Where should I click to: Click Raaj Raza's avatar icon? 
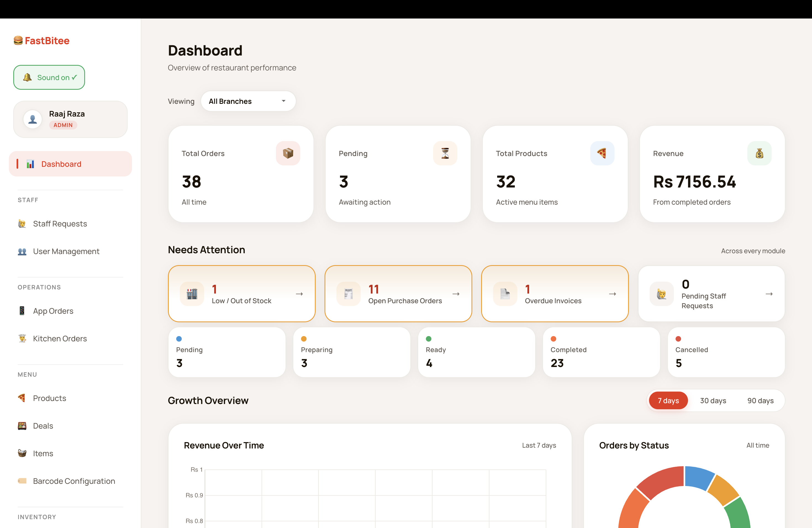33,119
